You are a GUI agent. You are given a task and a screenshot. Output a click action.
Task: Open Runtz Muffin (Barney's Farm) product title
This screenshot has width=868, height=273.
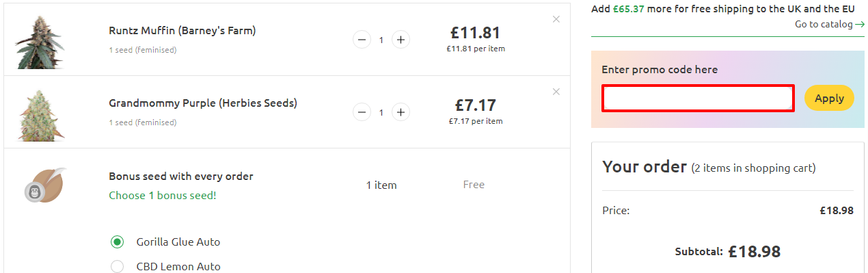(182, 31)
